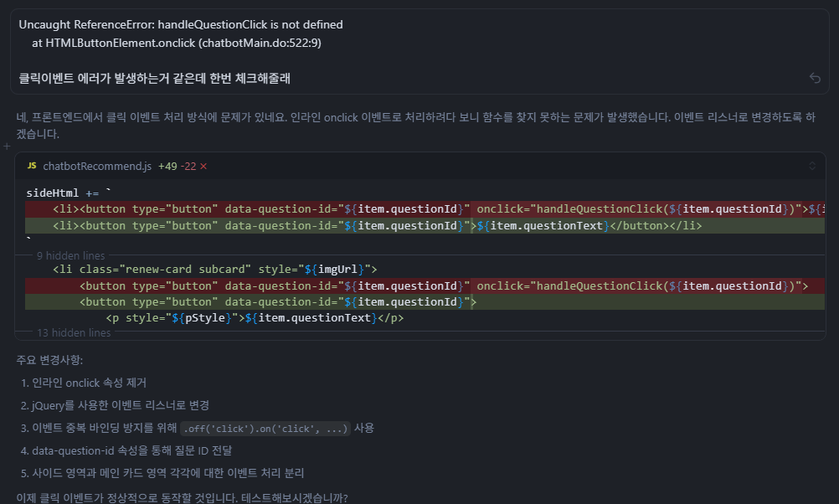The width and height of the screenshot is (839, 504).
Task: Click the li class renew-card subcard line
Action: click(215, 269)
